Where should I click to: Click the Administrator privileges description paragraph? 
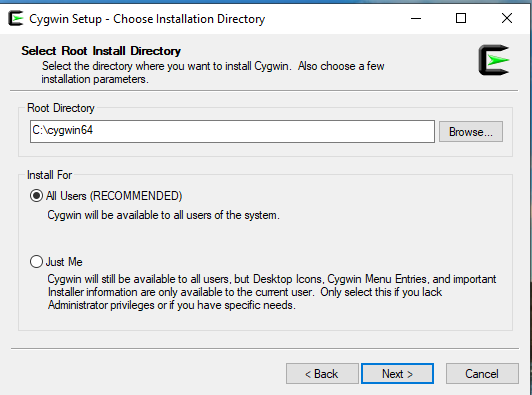pyautogui.click(x=272, y=292)
